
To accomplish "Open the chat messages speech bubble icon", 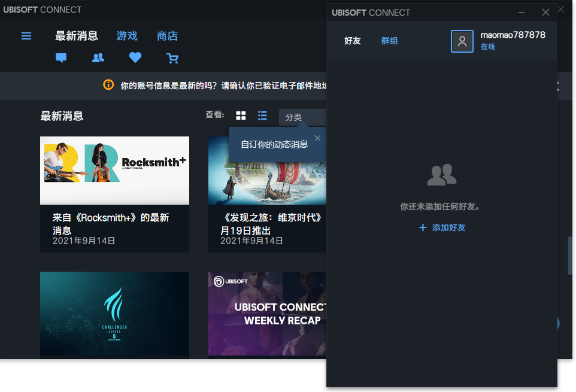I will (61, 58).
